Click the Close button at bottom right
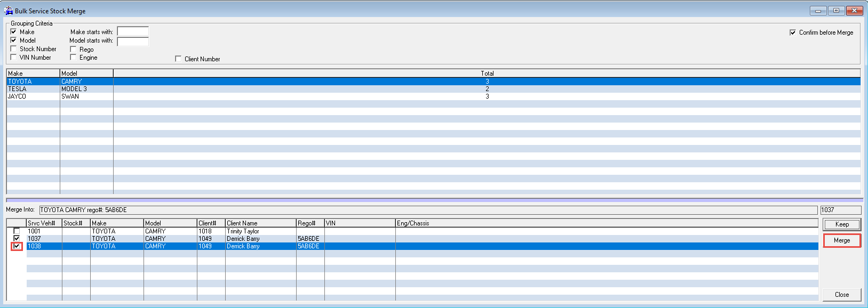The width and height of the screenshot is (868, 308). pyautogui.click(x=841, y=295)
